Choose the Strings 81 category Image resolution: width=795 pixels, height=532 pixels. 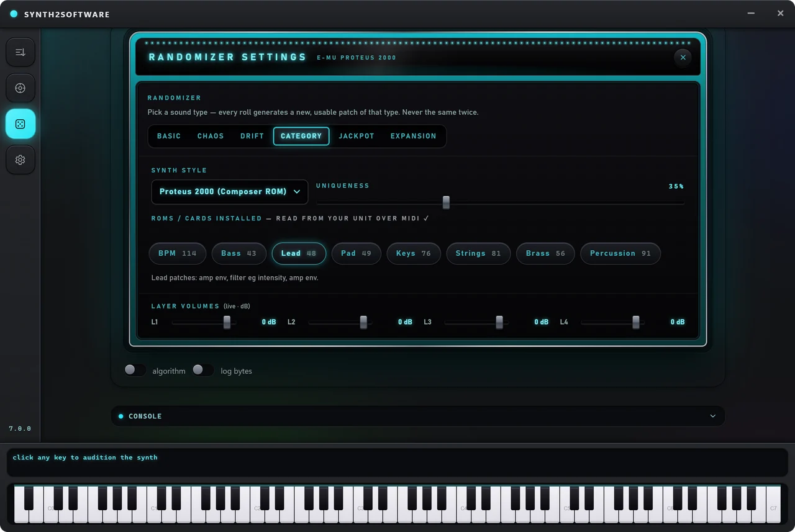pos(478,253)
